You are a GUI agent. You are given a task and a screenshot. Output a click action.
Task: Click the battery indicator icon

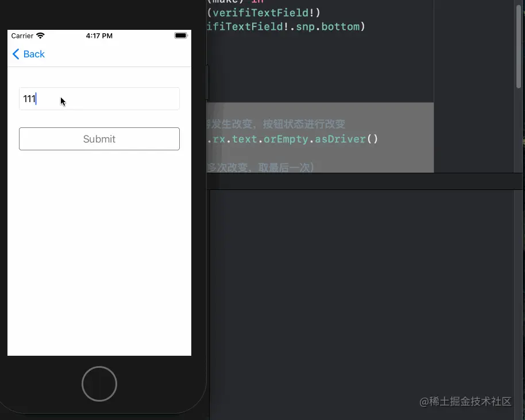[x=181, y=36]
